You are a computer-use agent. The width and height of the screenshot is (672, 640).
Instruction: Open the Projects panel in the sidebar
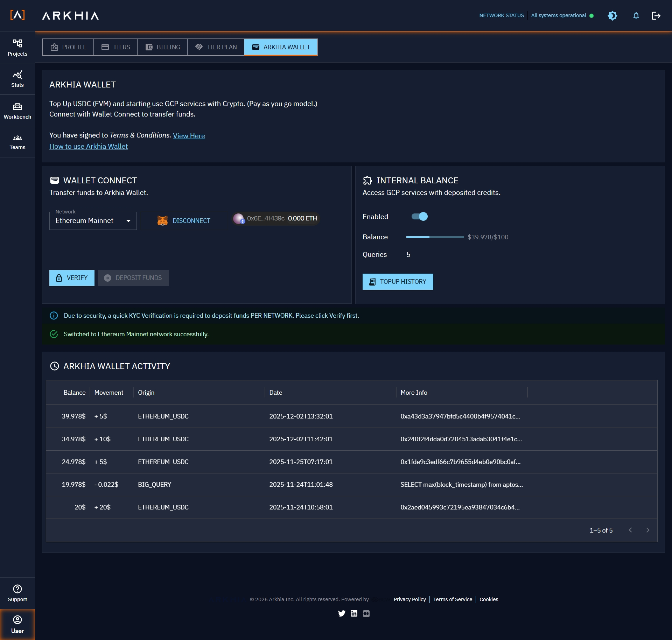17,48
